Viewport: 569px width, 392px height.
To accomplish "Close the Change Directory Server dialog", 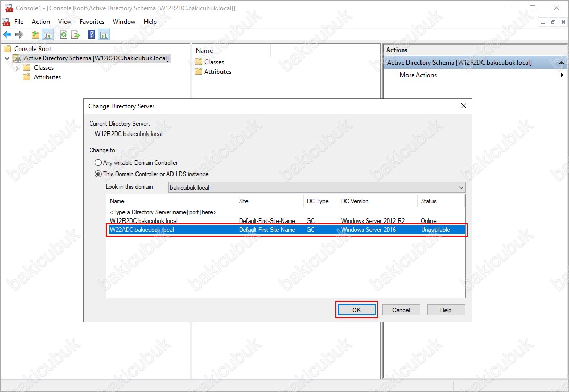I will (463, 106).
